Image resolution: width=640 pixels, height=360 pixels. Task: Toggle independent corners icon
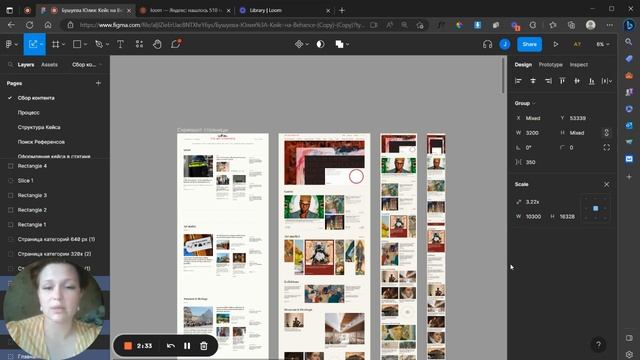pyautogui.click(x=607, y=147)
